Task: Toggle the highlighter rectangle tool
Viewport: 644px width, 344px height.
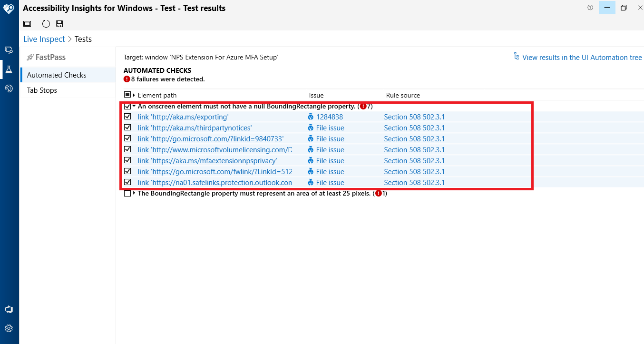Action: [x=27, y=23]
